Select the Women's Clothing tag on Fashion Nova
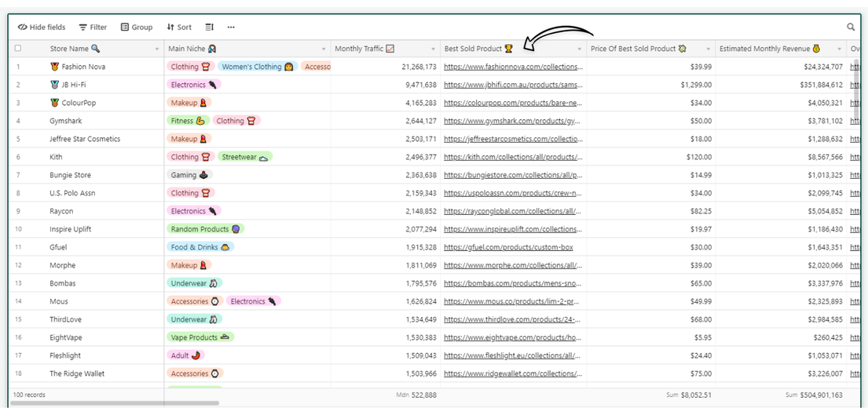Viewport: 868px width, 408px height. click(258, 67)
